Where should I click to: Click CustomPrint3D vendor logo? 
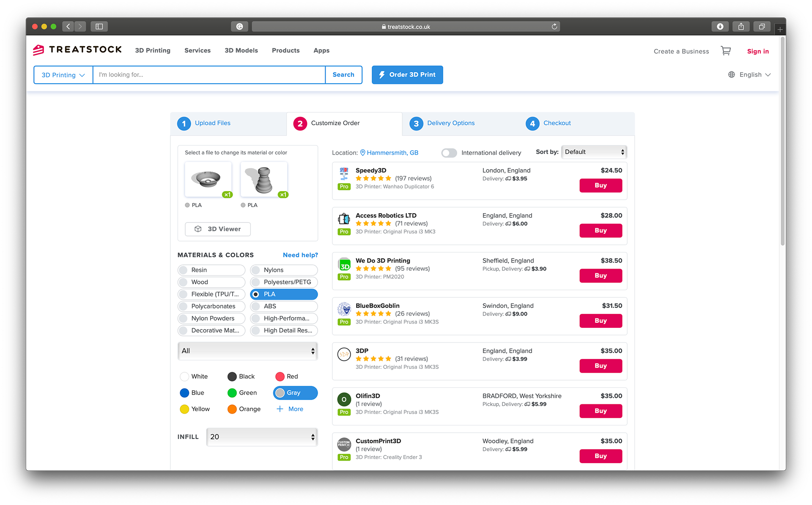pos(344,445)
